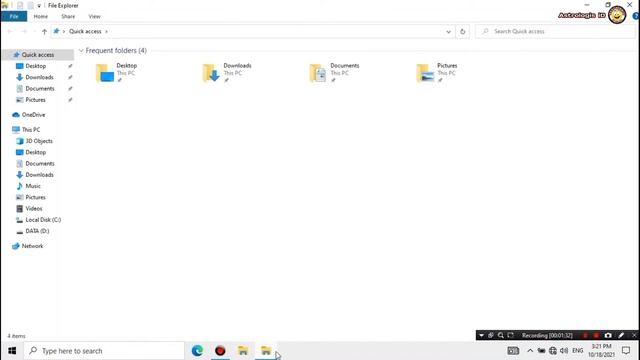The width and height of the screenshot is (640, 360).
Task: Open address bar history dropdown
Action: pos(449,31)
